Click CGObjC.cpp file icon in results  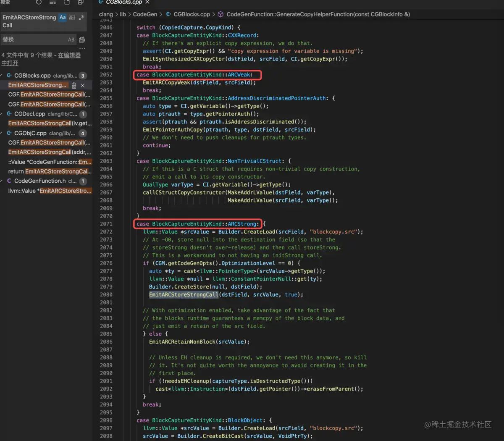pyautogui.click(x=9, y=133)
